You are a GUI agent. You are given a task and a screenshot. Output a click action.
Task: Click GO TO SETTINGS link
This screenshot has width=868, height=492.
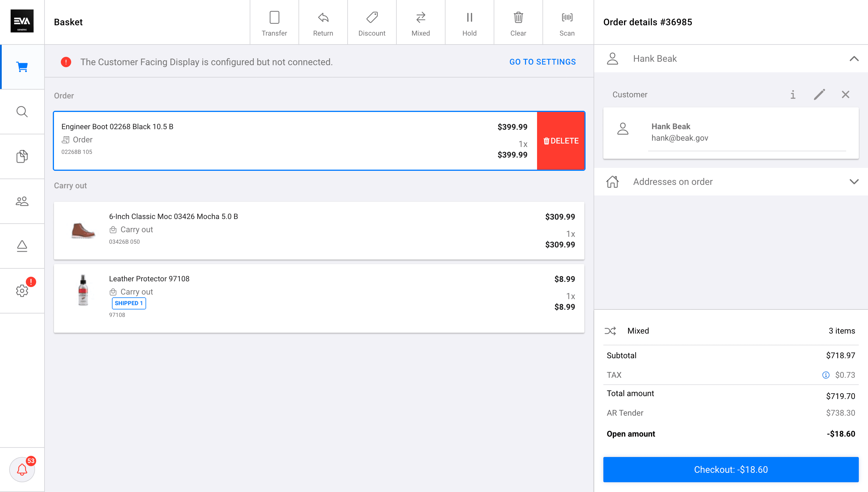(x=542, y=62)
